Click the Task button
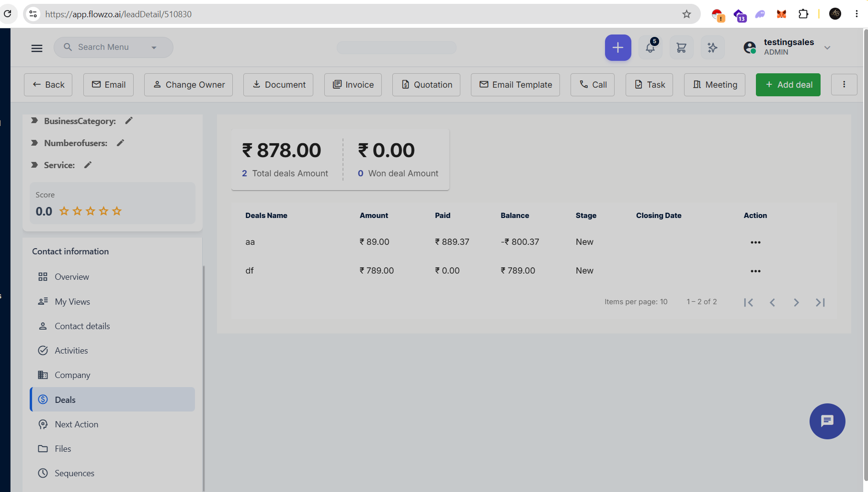This screenshot has width=868, height=492. 649,85
